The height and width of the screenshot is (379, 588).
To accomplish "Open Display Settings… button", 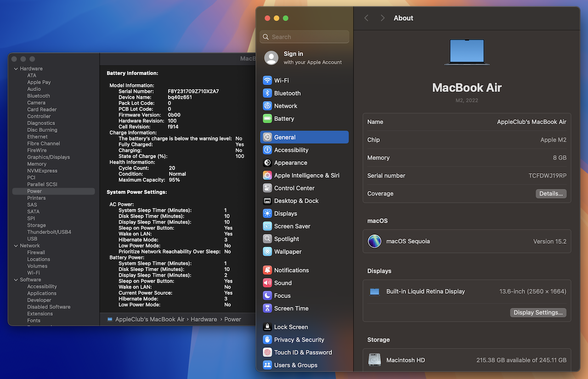I will tap(538, 312).
